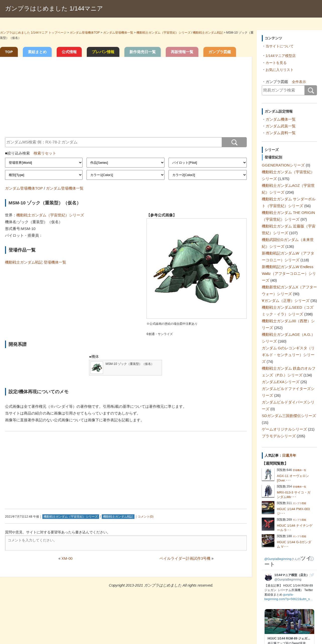The height and width of the screenshot is (644, 322).
Task: Switch to the 素組まとめ tab
Action: tap(37, 52)
